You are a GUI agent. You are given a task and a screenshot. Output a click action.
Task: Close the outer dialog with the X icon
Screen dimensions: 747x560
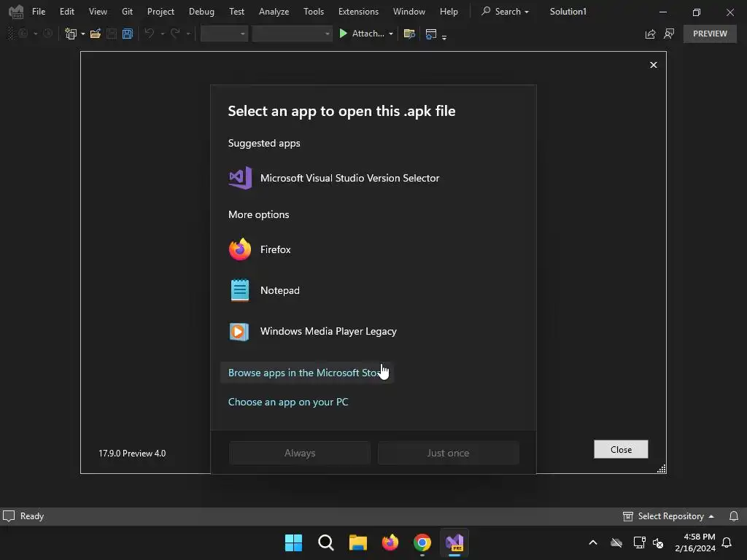[x=654, y=65]
